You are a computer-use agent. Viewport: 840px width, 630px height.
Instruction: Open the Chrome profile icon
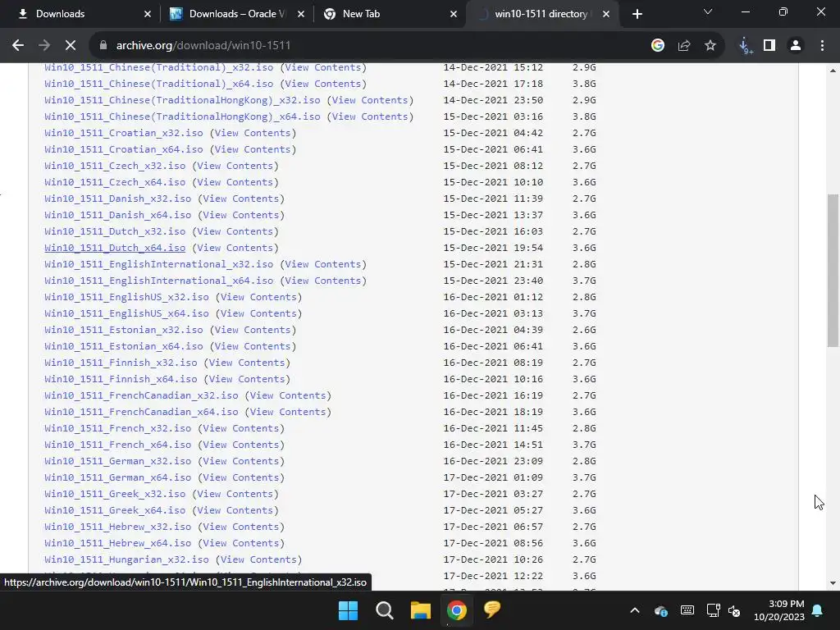tap(796, 46)
